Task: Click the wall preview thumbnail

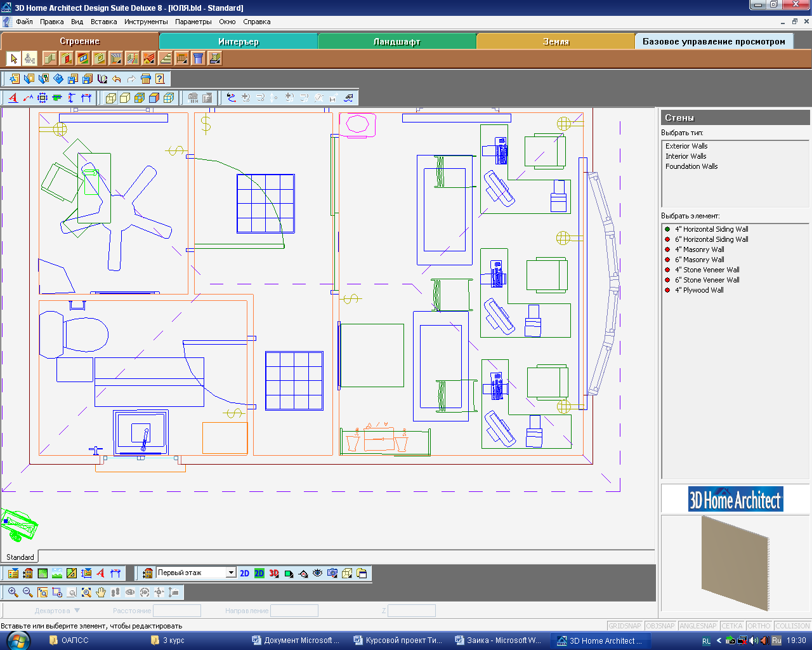Action: tap(735, 562)
